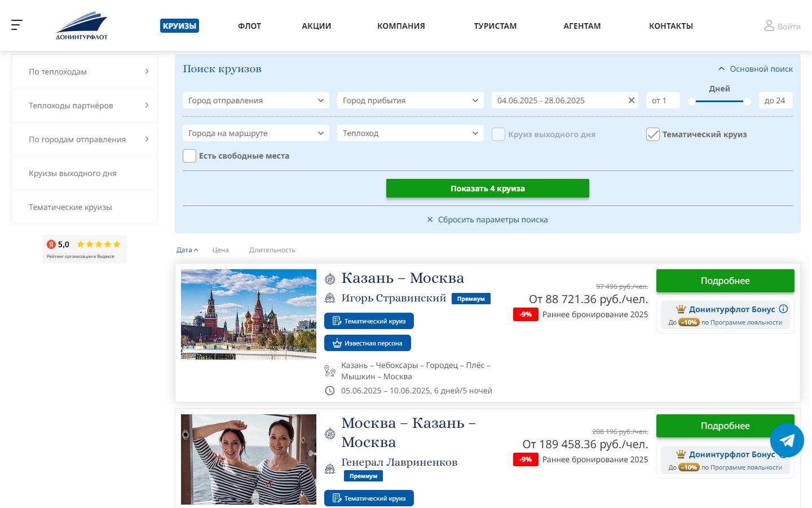Screen dimensions: 812x508
Task: Open the Город отправления dropdown
Action: point(255,100)
